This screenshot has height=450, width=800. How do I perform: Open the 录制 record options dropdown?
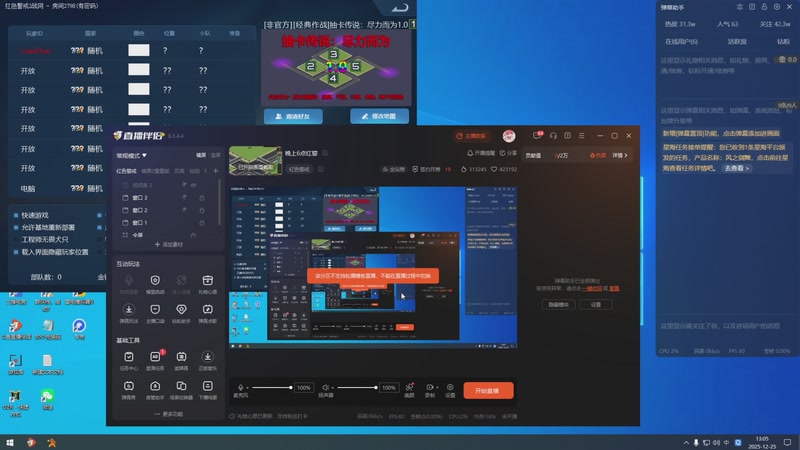click(x=437, y=388)
